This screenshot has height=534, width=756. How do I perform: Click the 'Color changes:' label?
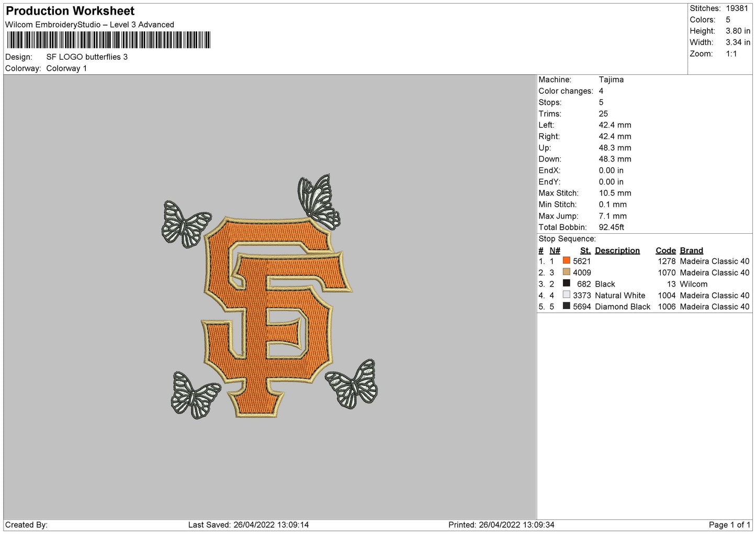pyautogui.click(x=566, y=91)
